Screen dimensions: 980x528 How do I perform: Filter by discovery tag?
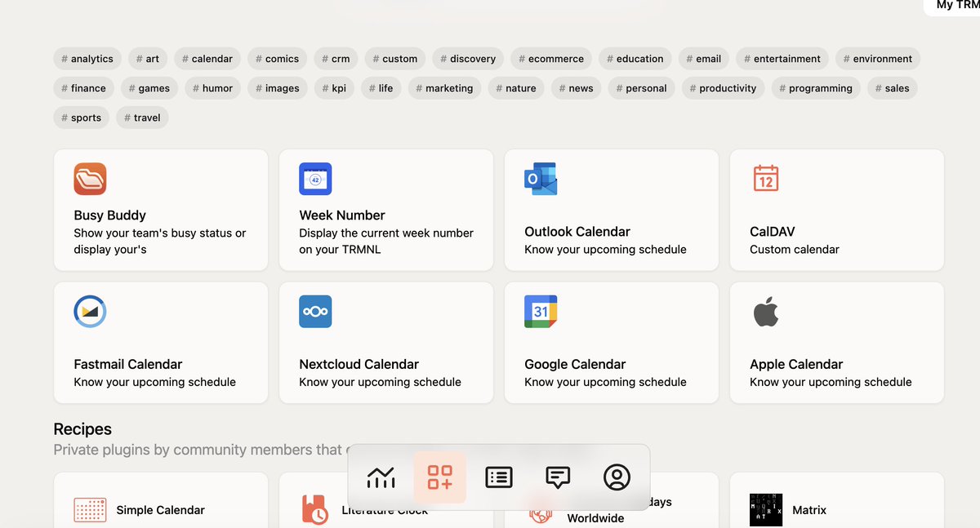click(x=468, y=59)
